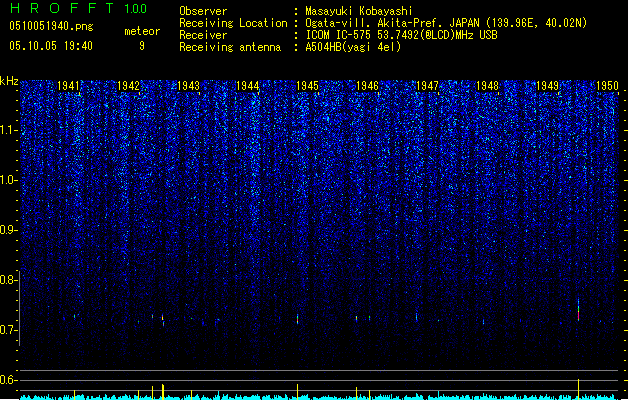
Task: Click the 0.6 kHz axis tick label
Action: 9,380
